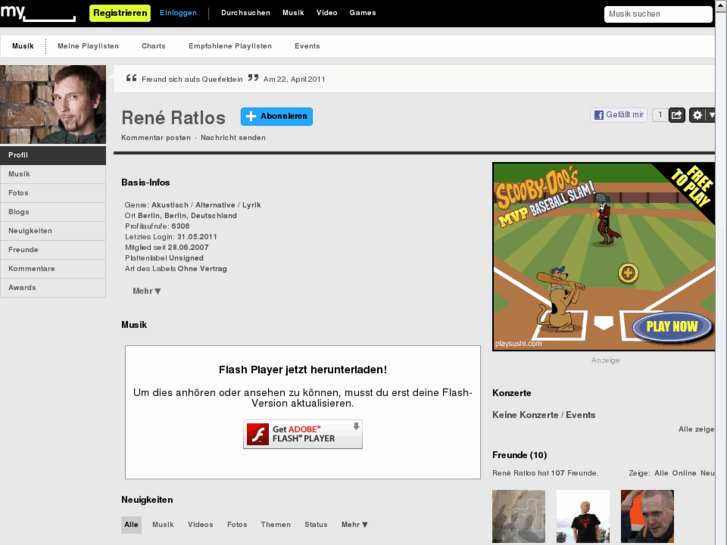
Task: Click the Alle zeigen concerts link
Action: point(696,430)
